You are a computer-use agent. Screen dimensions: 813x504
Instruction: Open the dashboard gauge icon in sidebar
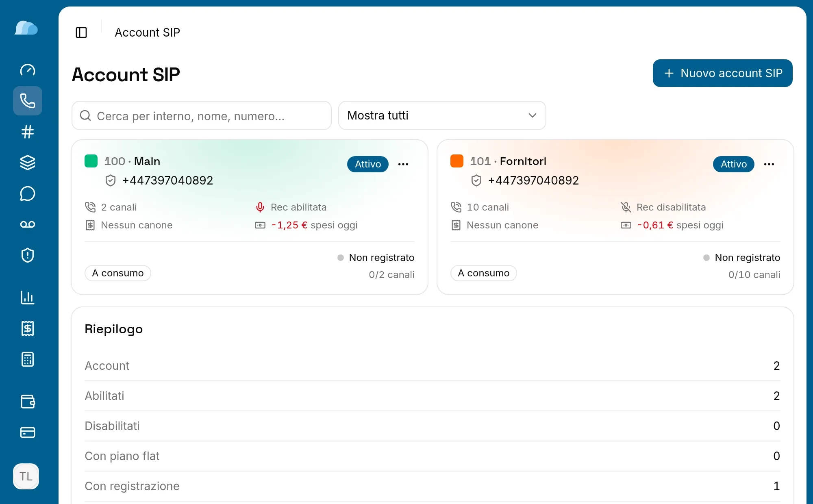tap(28, 70)
